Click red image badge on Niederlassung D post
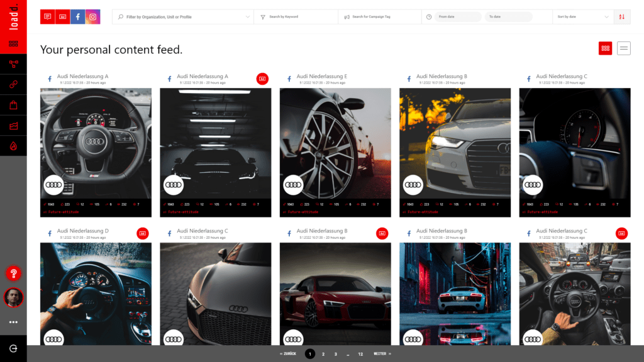Viewport: 644px width, 362px height. (143, 234)
